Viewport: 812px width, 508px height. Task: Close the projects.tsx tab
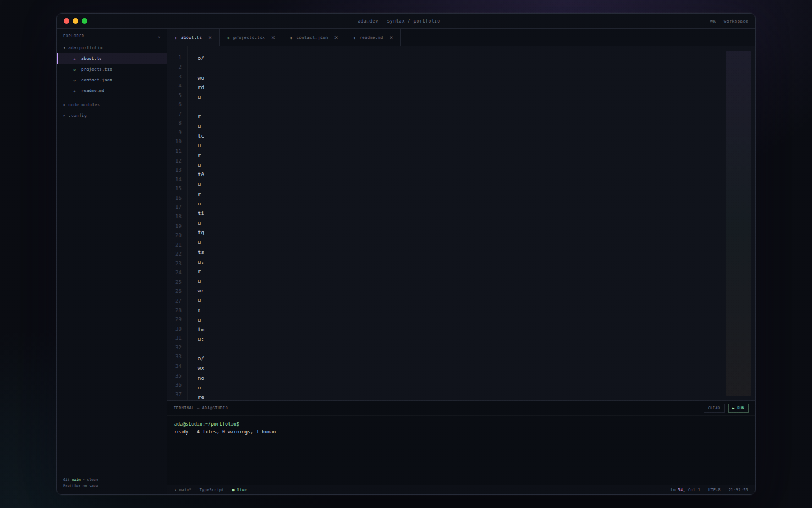point(273,38)
